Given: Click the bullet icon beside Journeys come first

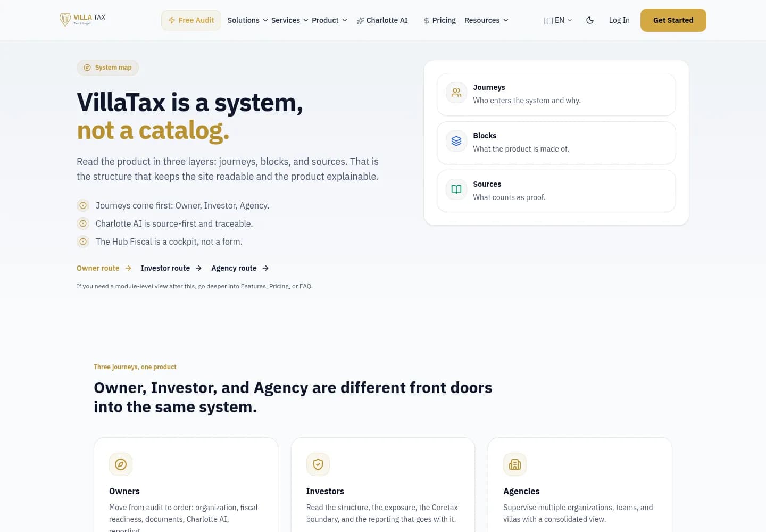Looking at the screenshot, I should [x=83, y=205].
